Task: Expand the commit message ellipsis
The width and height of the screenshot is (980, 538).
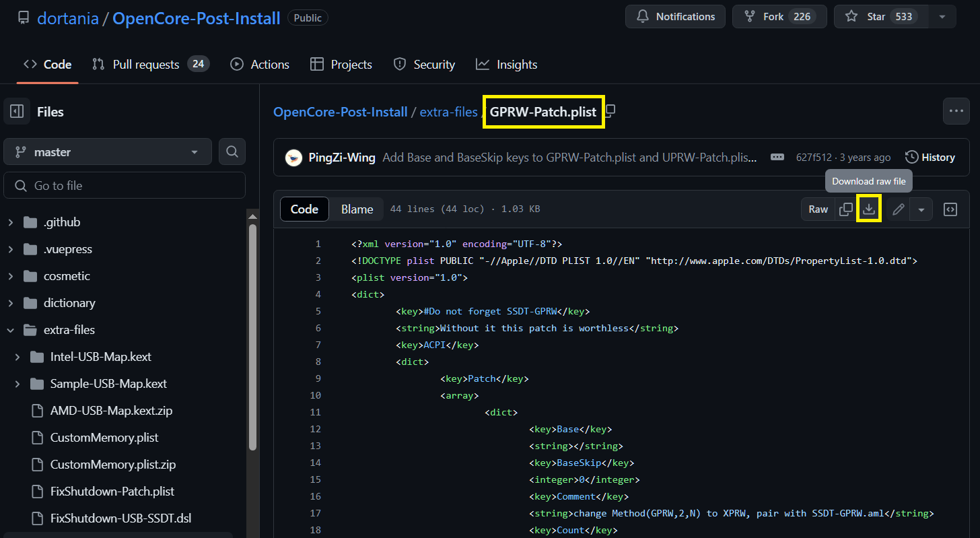Action: [x=777, y=157]
